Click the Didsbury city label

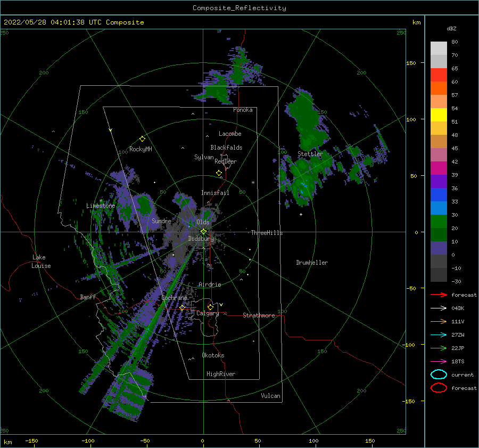(x=201, y=239)
